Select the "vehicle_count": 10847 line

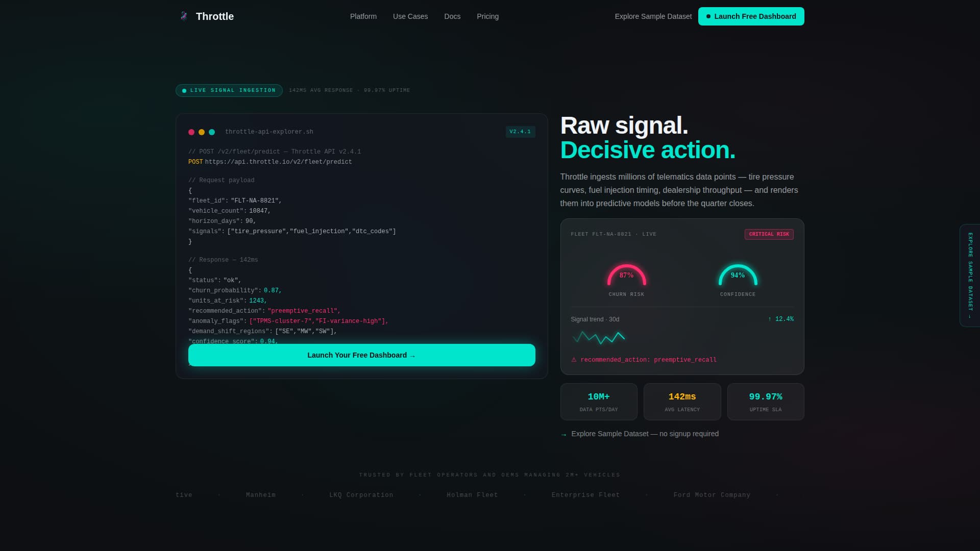coord(230,211)
